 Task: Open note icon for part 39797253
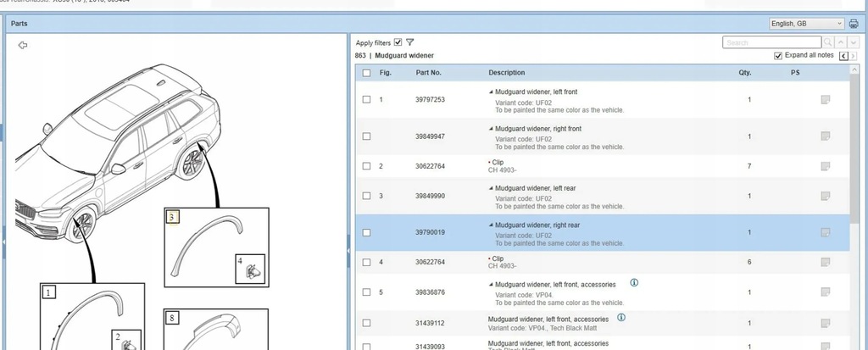click(825, 100)
